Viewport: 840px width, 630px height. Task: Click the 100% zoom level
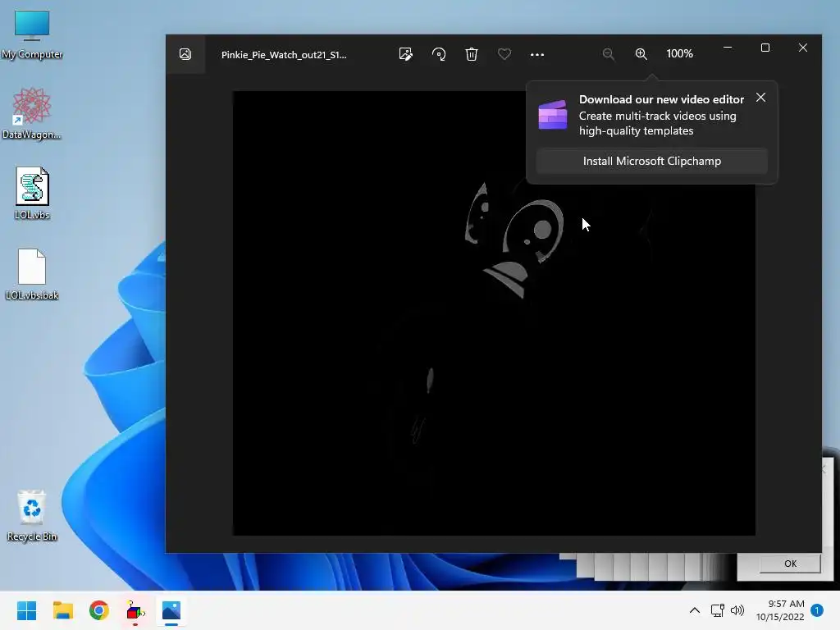(x=679, y=53)
